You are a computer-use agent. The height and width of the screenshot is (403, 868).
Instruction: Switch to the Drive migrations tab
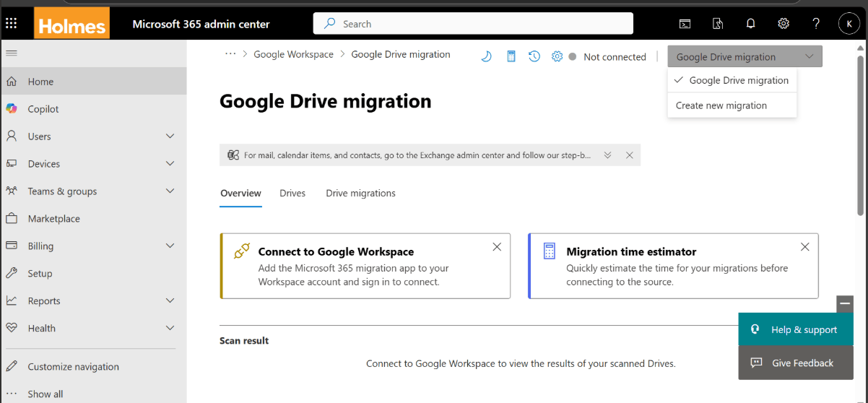(360, 194)
